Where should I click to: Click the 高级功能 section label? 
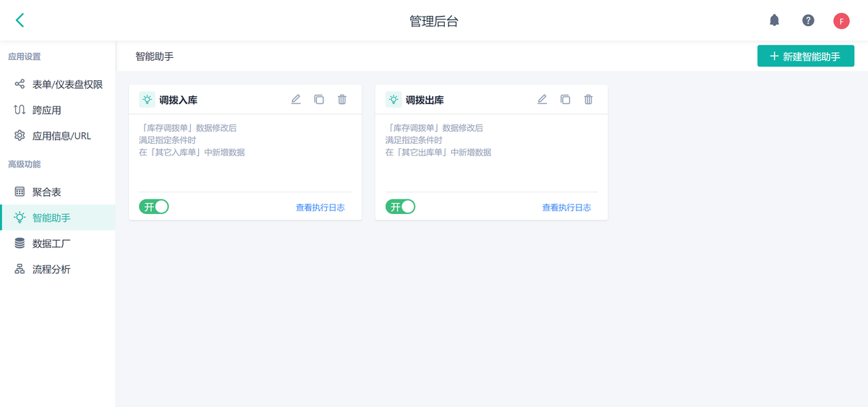tap(25, 164)
